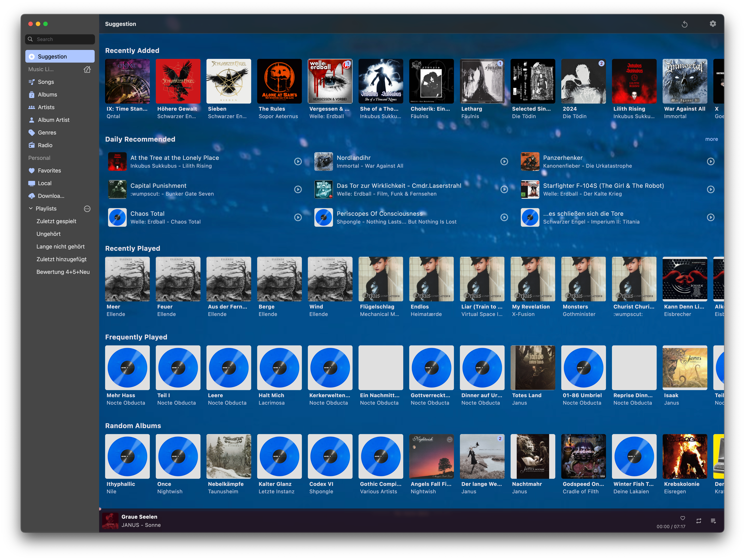
Task: Toggle repeat mode in the player bar
Action: [x=699, y=521]
